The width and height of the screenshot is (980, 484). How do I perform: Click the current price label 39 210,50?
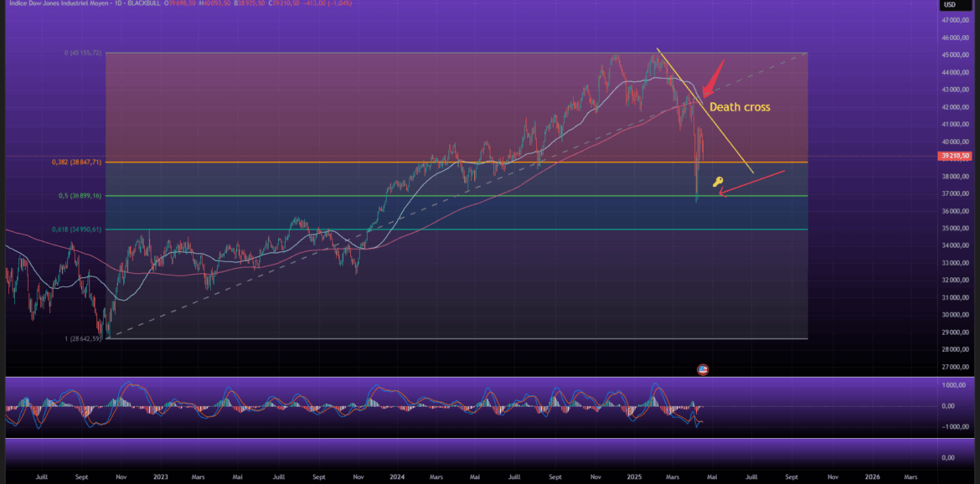tap(955, 156)
